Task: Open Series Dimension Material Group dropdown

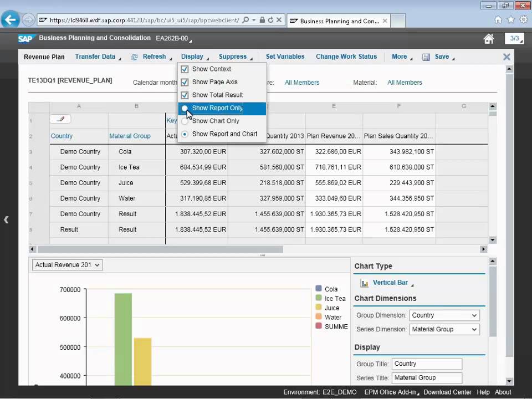Action: click(x=444, y=329)
